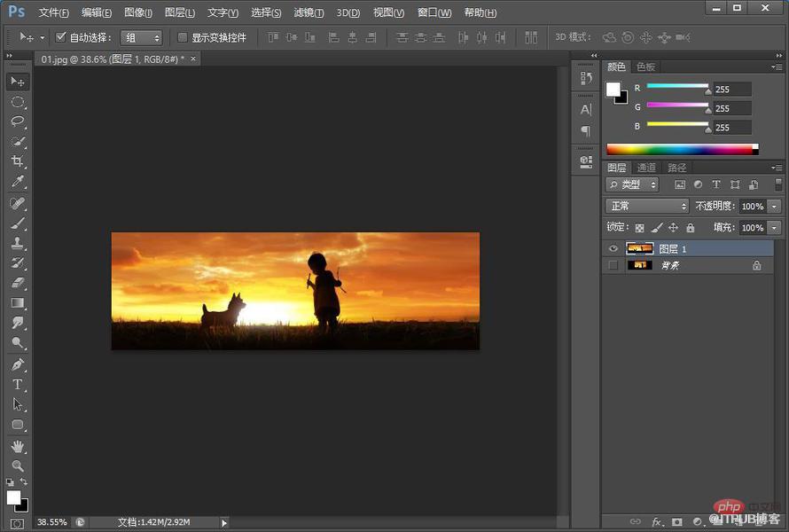The image size is (789, 532).
Task: Select the Hand tool
Action: (18, 446)
